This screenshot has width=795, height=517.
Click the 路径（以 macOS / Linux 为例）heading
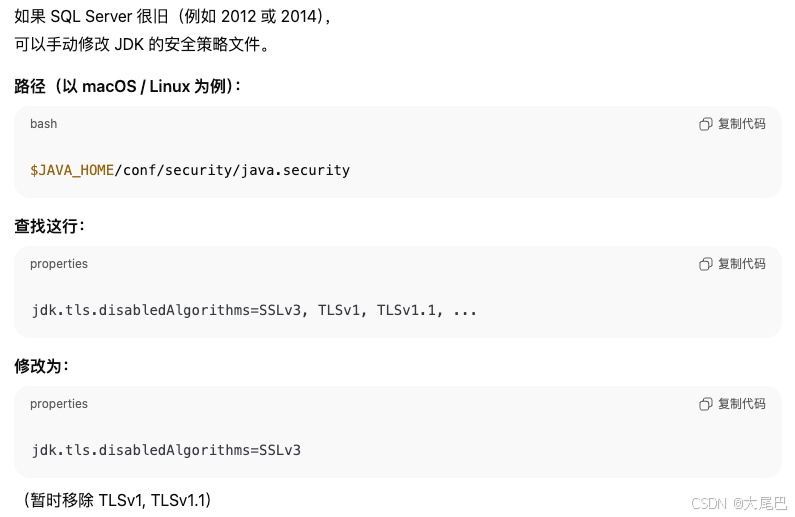tap(127, 86)
